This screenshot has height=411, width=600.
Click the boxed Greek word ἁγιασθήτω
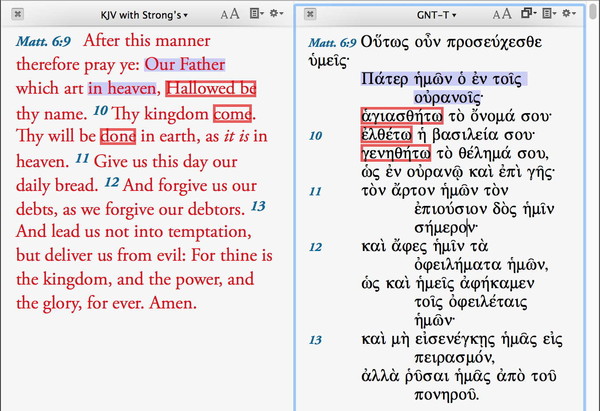[402, 116]
